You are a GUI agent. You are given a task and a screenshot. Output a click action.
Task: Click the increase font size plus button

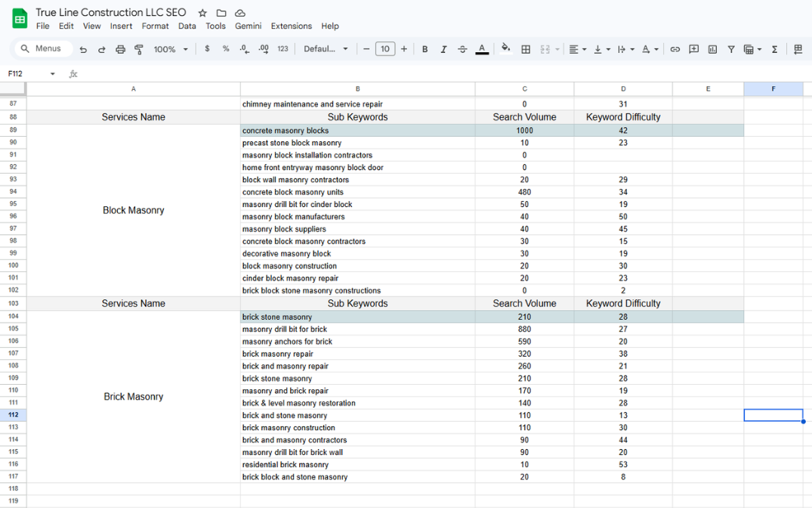(404, 49)
